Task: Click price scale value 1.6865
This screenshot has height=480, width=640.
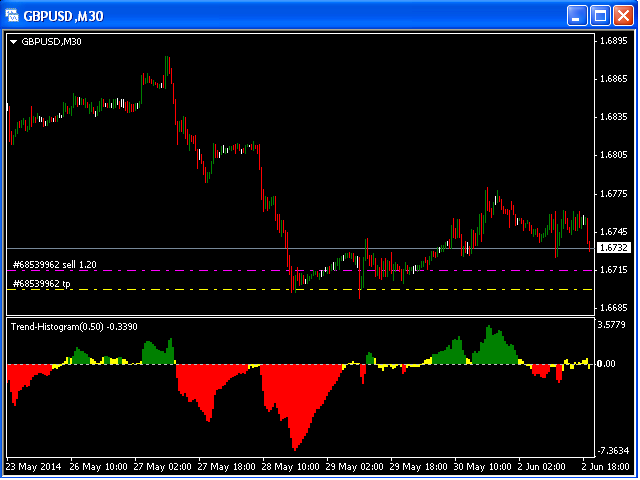Action: 614,79
